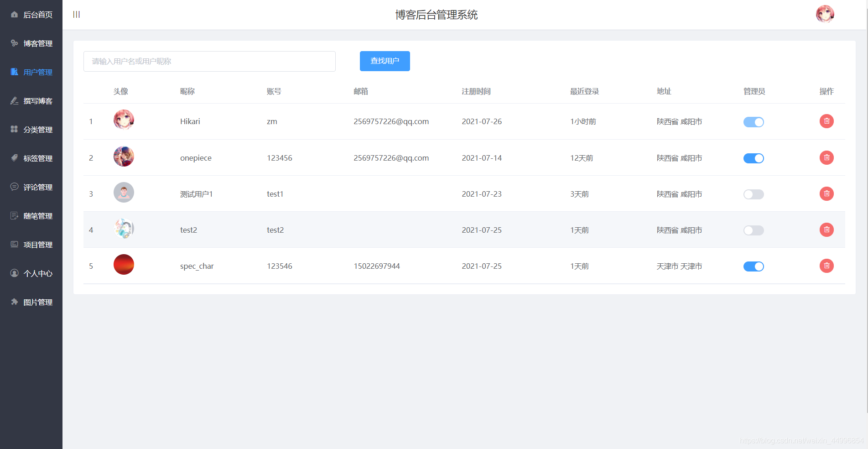Click account cell 123546
This screenshot has width=868, height=449.
(x=280, y=266)
